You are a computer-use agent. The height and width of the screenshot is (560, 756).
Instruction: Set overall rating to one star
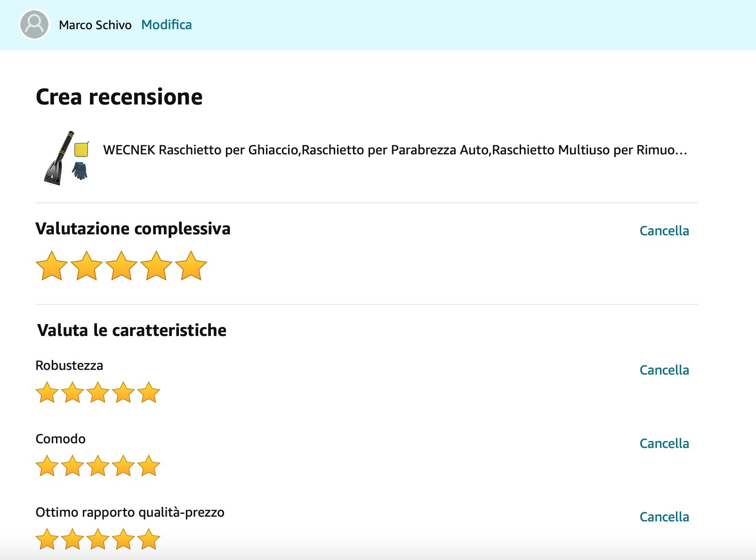pos(52,266)
